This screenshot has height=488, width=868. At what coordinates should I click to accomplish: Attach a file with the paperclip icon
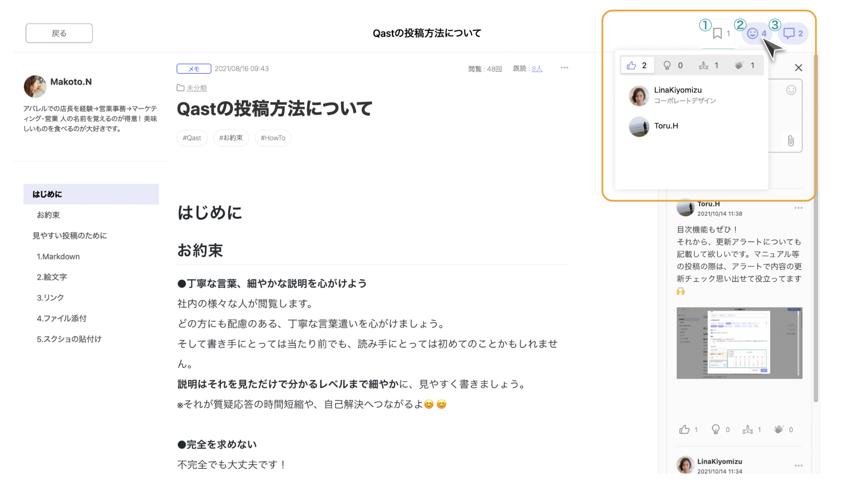pos(791,141)
